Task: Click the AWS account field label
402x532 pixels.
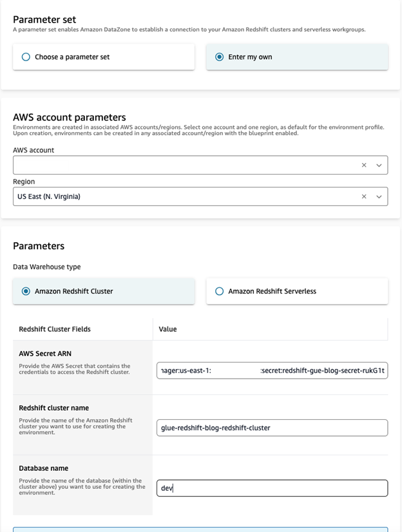Action: coord(33,150)
